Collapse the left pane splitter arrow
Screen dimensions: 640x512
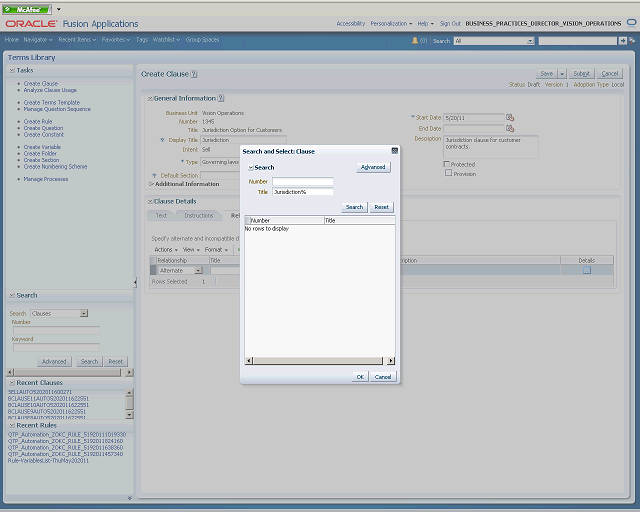(x=135, y=282)
